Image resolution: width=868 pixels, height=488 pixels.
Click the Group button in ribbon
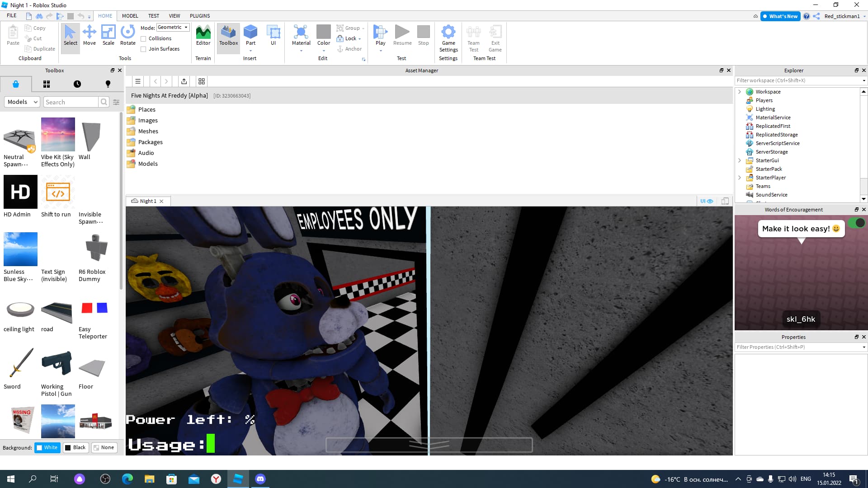coord(350,28)
